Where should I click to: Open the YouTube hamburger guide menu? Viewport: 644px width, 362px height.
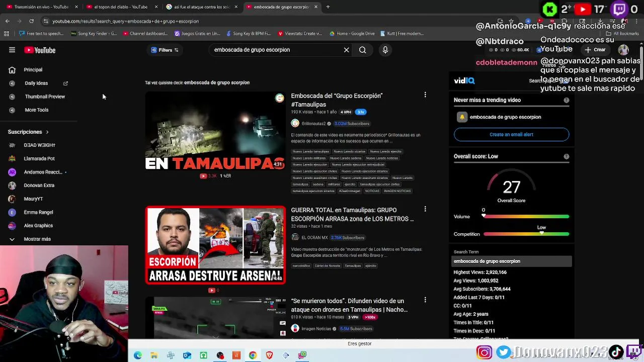click(x=12, y=50)
